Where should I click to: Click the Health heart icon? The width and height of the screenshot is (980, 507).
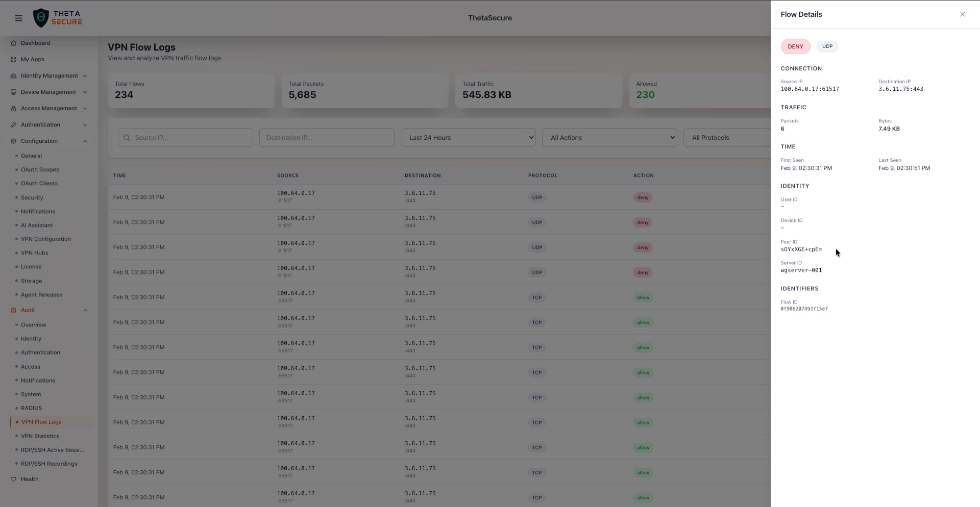[14, 479]
